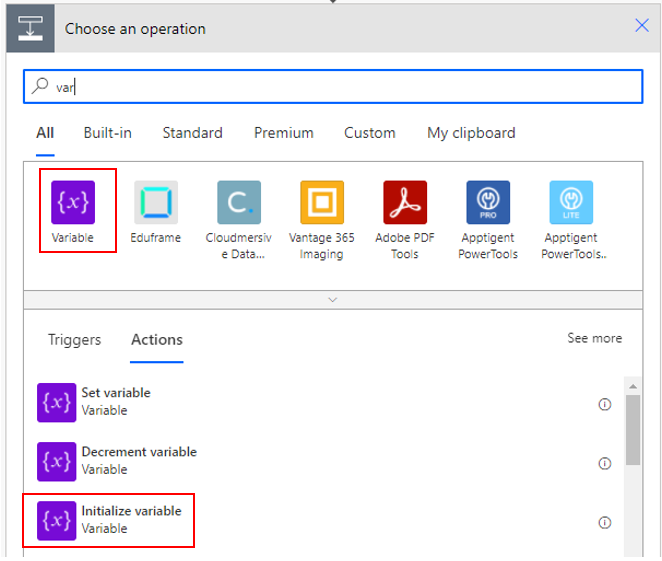Screen dimensions: 662x561
Task: Switch to the Premium tab
Action: [x=284, y=133]
